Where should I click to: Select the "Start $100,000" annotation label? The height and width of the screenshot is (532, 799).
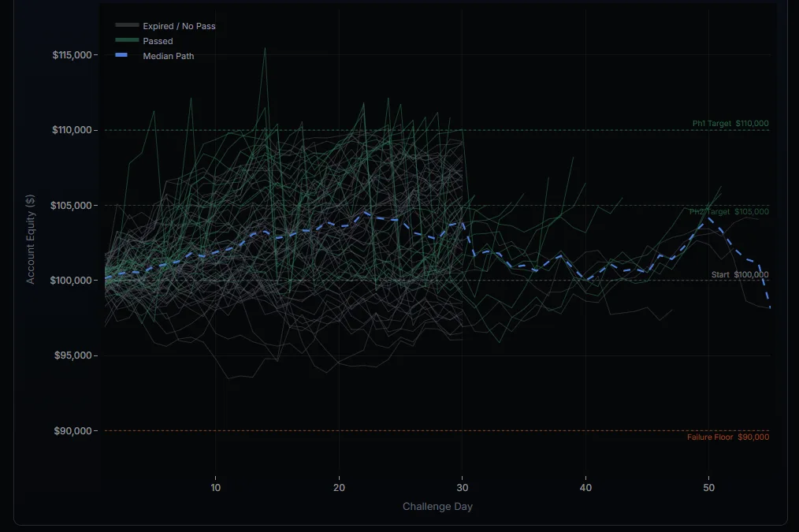click(x=740, y=274)
